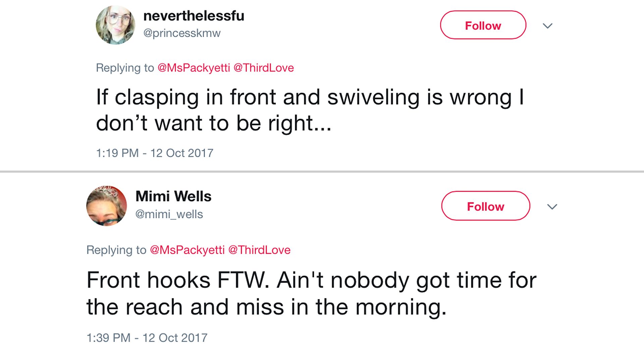The height and width of the screenshot is (362, 644).
Task: Open the 1:39 PM - 12 Oct 2017 timestamp
Action: coord(147,338)
